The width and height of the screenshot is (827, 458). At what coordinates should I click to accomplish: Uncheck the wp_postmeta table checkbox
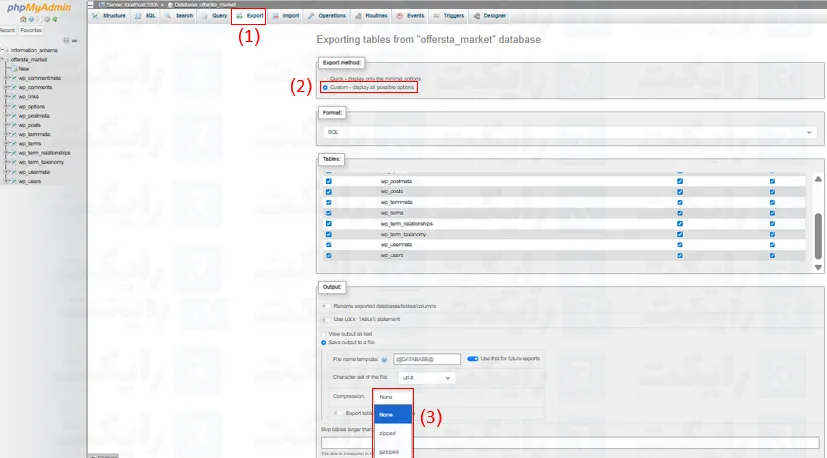329,181
